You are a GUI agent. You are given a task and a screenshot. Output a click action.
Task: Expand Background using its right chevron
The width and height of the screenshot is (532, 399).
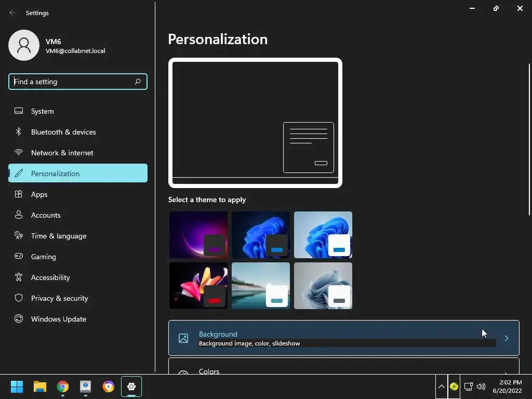[506, 338]
